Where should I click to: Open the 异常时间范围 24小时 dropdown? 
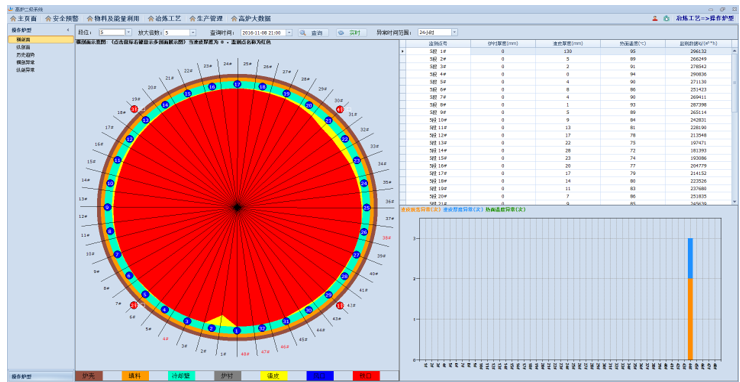(454, 33)
